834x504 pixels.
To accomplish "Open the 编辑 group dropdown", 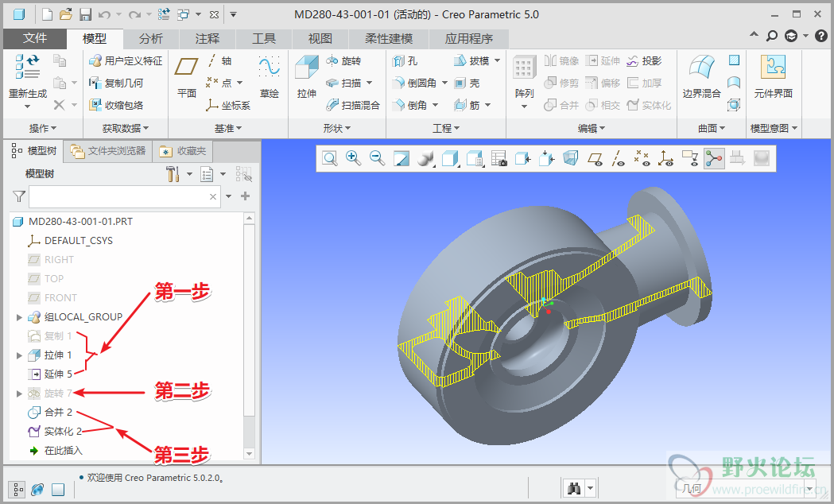I will (592, 128).
